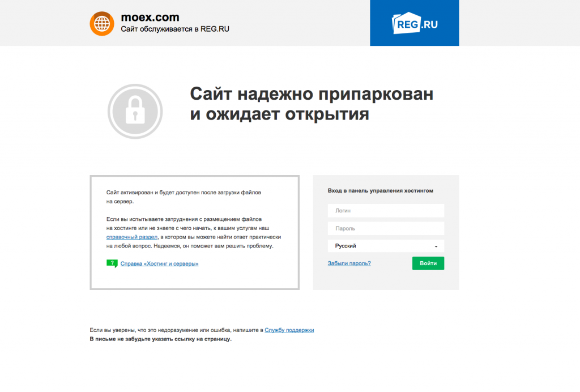Image resolution: width=580 pixels, height=392 pixels.
Task: Click the small arrow in the language selector
Action: tap(436, 246)
